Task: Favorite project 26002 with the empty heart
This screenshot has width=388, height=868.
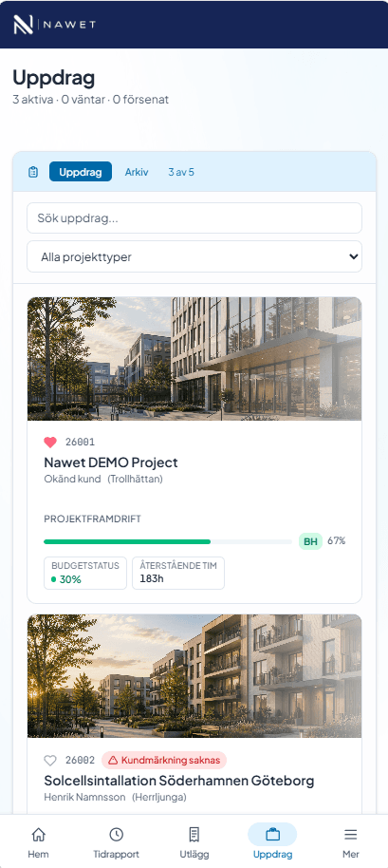Action: point(50,760)
